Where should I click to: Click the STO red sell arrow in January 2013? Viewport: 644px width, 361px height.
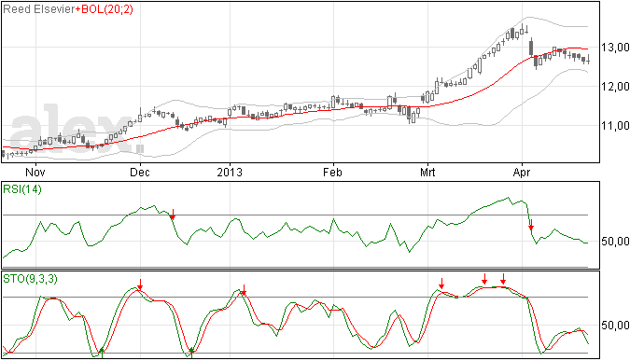coord(244,290)
